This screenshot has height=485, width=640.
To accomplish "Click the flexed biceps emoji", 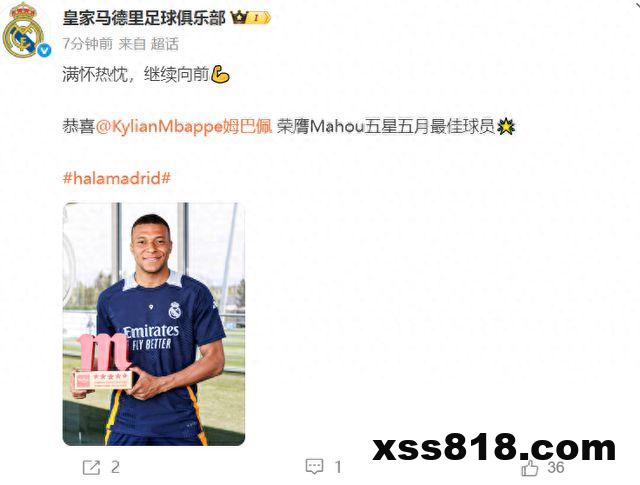I will coord(220,75).
